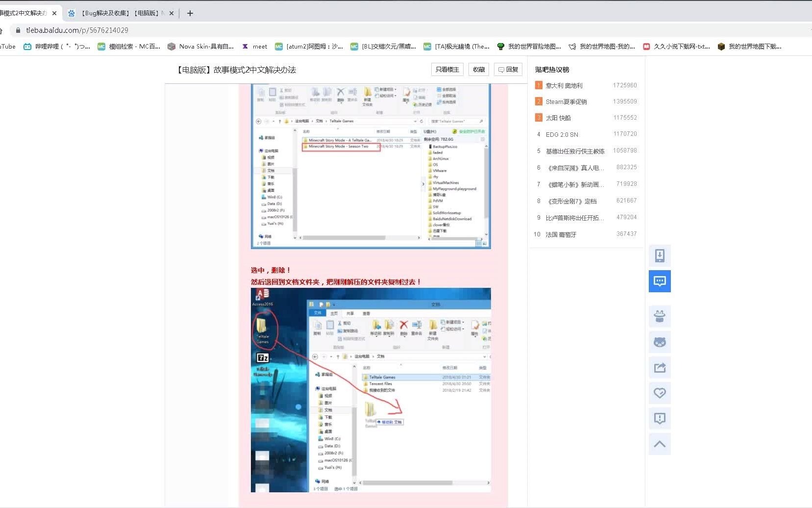Screen dimensions: 812x508
Task: Open the 模组检索 - MC百 bookmark
Action: coord(129,47)
